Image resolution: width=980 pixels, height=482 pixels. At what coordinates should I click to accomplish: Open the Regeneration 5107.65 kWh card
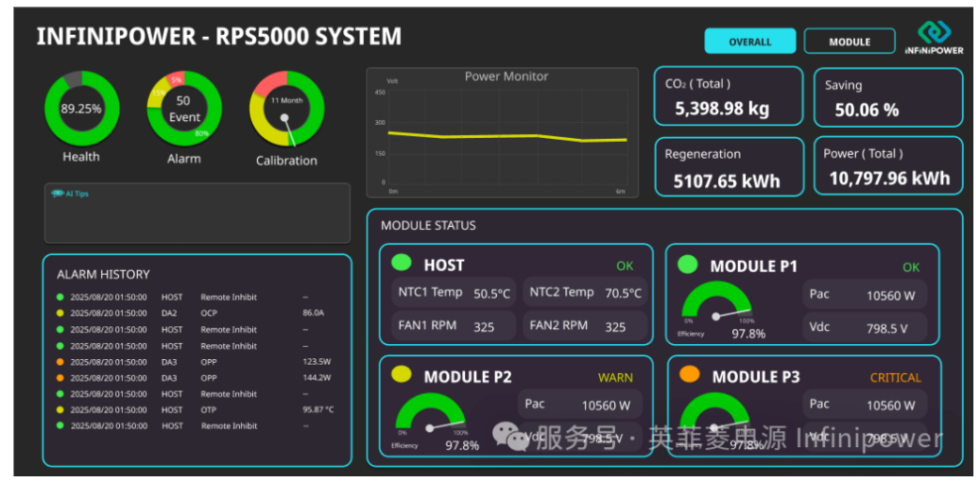[x=728, y=167]
